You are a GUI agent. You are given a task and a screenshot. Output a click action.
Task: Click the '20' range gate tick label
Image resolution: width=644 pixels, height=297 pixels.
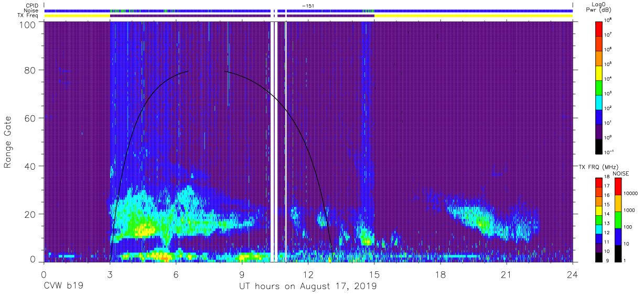coord(31,214)
